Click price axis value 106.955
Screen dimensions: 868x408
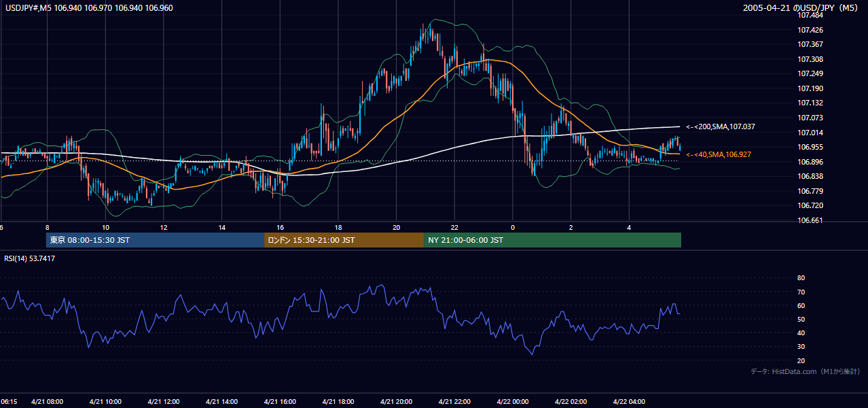[810, 147]
